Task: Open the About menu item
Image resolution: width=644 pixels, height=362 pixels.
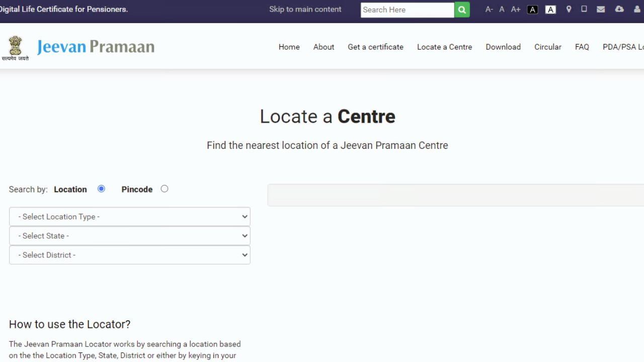Action: pyautogui.click(x=324, y=47)
